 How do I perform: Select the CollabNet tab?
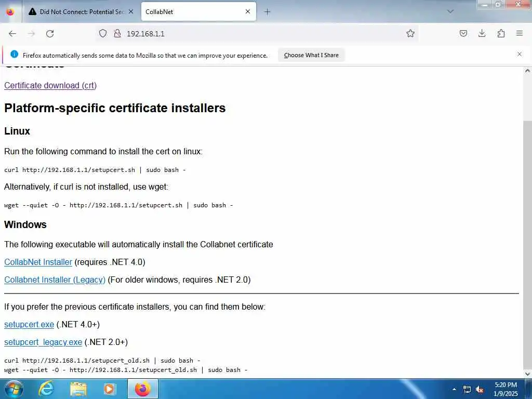tap(198, 11)
